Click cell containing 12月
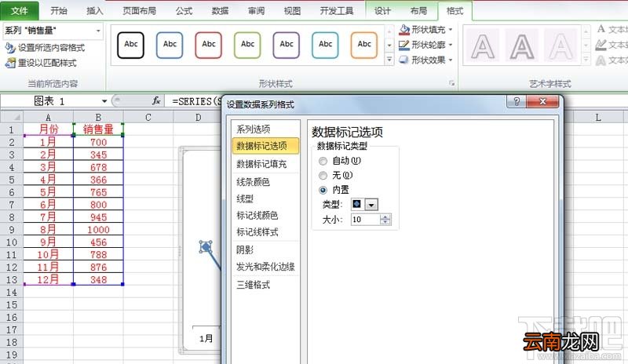The image size is (628, 364). [x=49, y=279]
